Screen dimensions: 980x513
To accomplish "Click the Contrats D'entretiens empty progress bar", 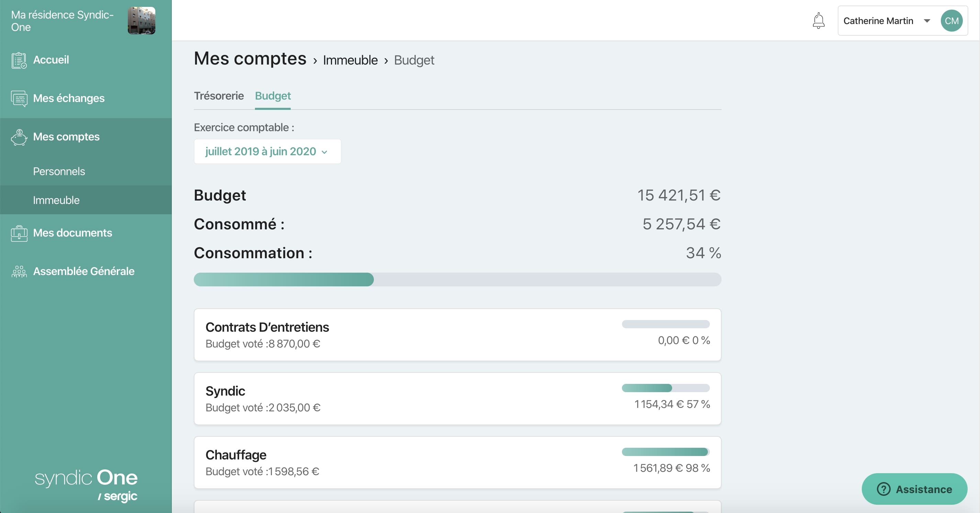I will (666, 324).
